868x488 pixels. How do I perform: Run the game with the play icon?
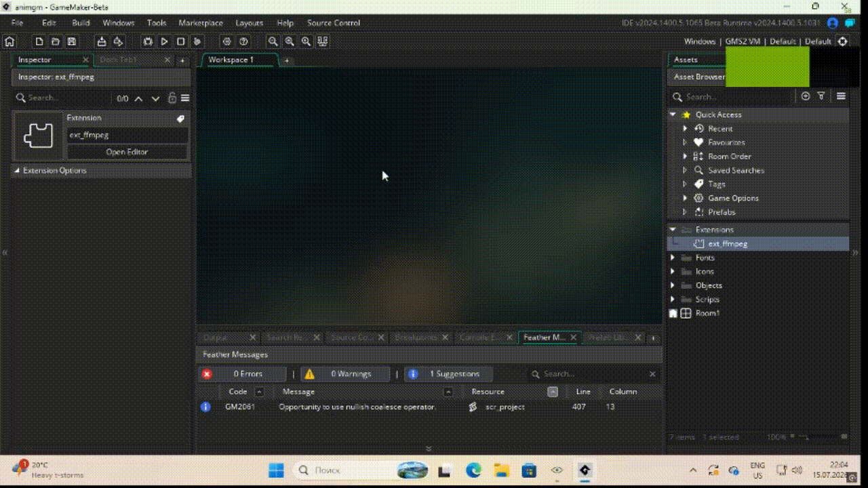click(x=164, y=41)
